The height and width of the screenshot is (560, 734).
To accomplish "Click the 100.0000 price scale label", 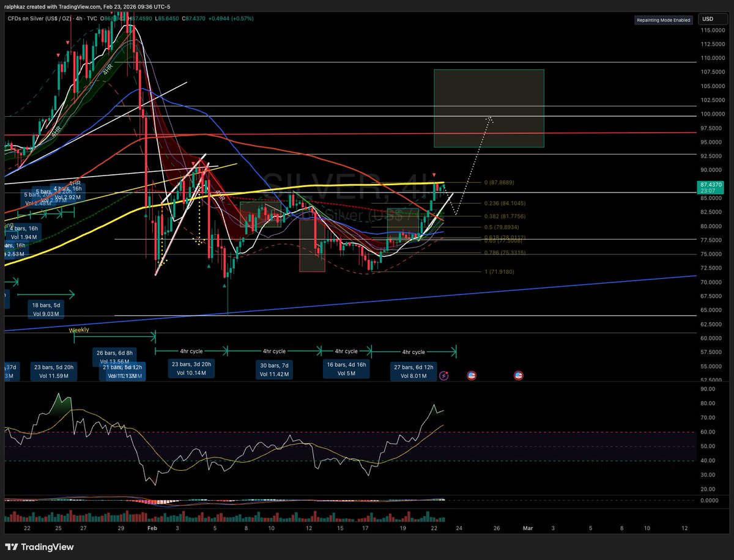I will (x=711, y=114).
